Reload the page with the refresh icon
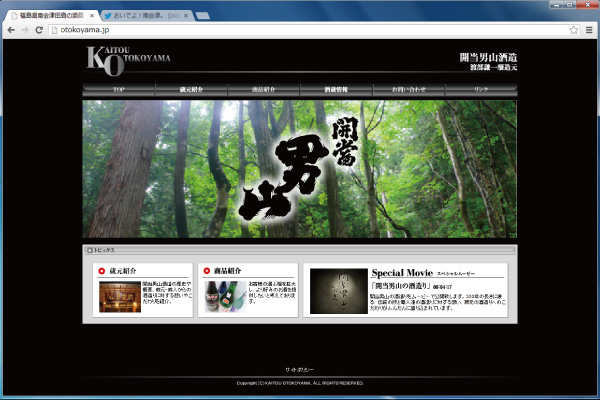 (40, 30)
